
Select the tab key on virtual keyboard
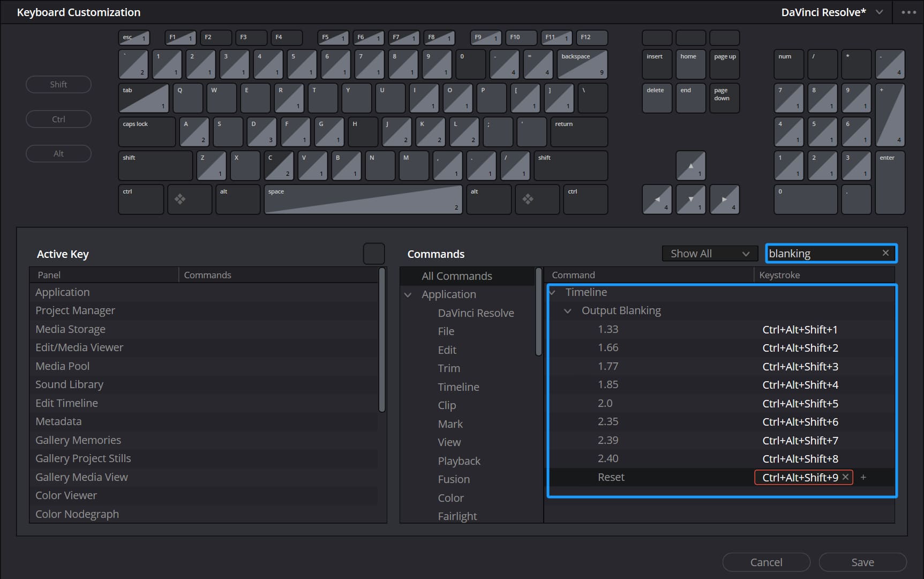[x=144, y=98]
